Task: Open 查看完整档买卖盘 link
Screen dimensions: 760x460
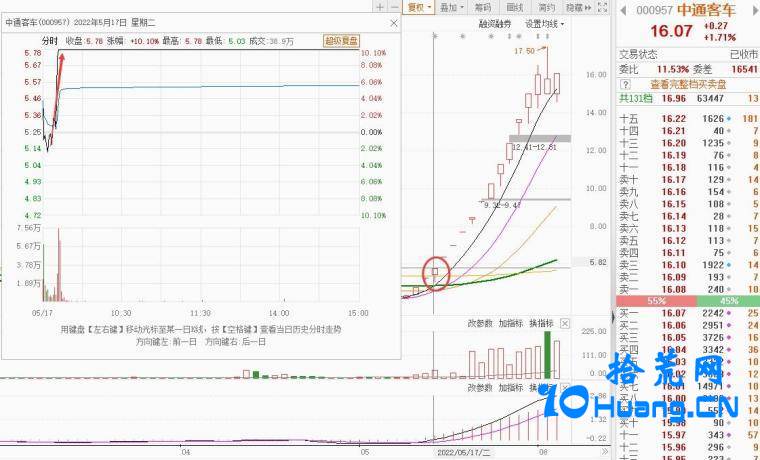Action: [x=688, y=85]
